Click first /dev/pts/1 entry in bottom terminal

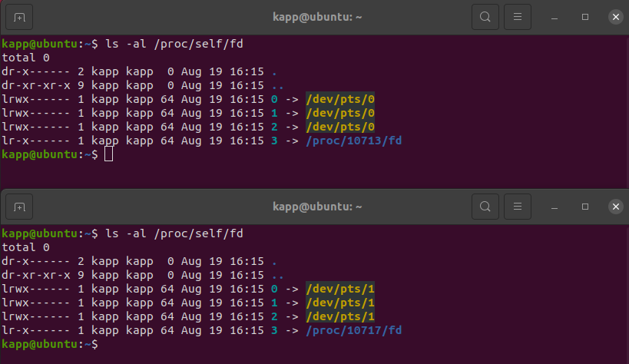pyautogui.click(x=340, y=289)
